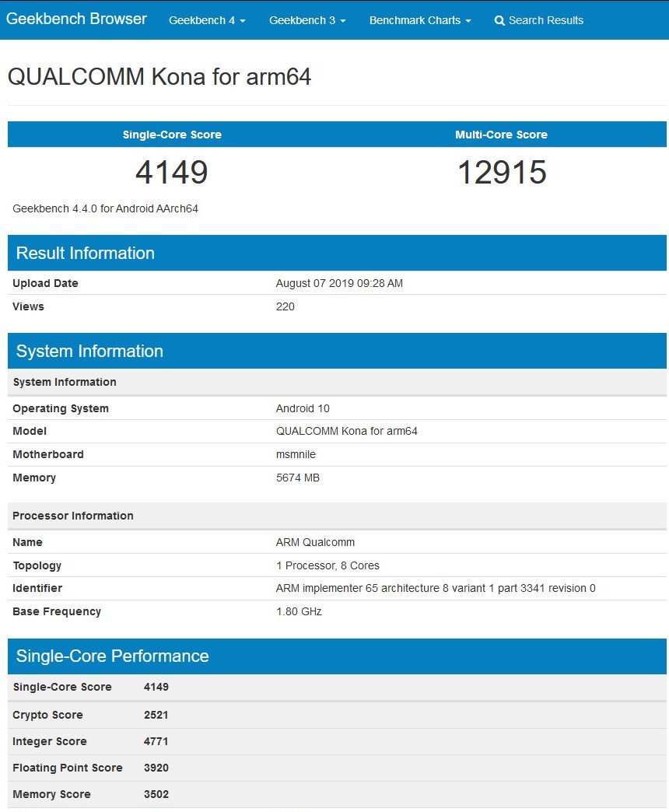Select the Single-Core Score table value 4149
The width and height of the screenshot is (669, 812).
pyautogui.click(x=156, y=688)
